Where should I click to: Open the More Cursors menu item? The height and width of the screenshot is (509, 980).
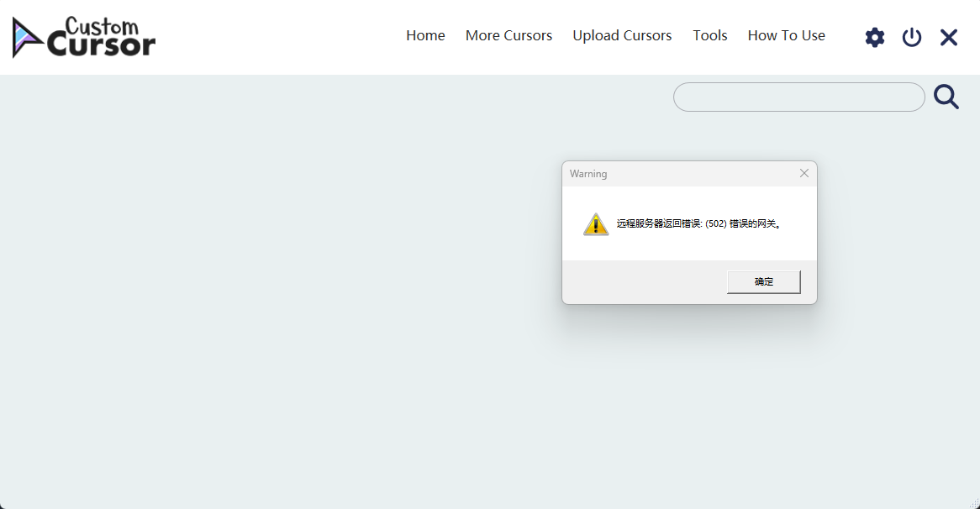pyautogui.click(x=508, y=35)
